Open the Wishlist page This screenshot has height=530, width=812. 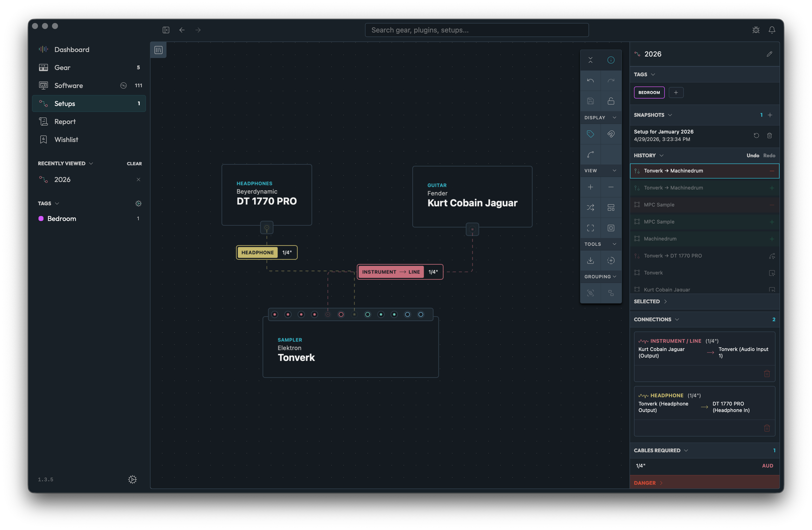[x=89, y=140]
